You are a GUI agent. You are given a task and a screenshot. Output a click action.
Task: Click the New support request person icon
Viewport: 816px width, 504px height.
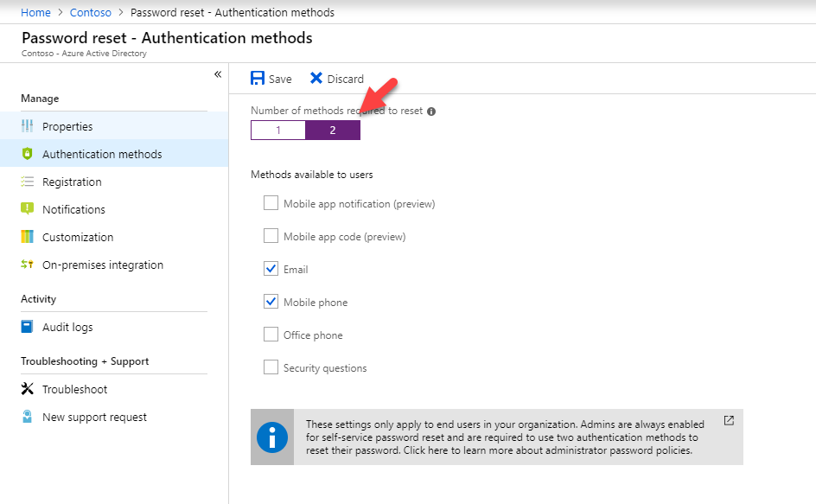click(x=27, y=417)
